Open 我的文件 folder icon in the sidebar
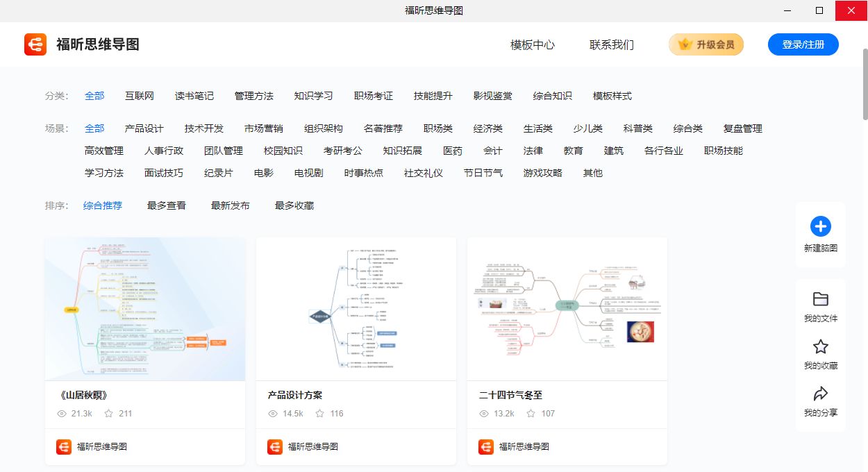This screenshot has width=868, height=472. tap(821, 299)
